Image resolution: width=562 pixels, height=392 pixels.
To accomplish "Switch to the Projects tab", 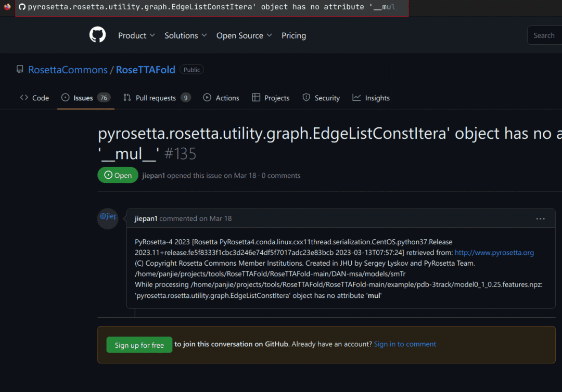I will (x=271, y=98).
